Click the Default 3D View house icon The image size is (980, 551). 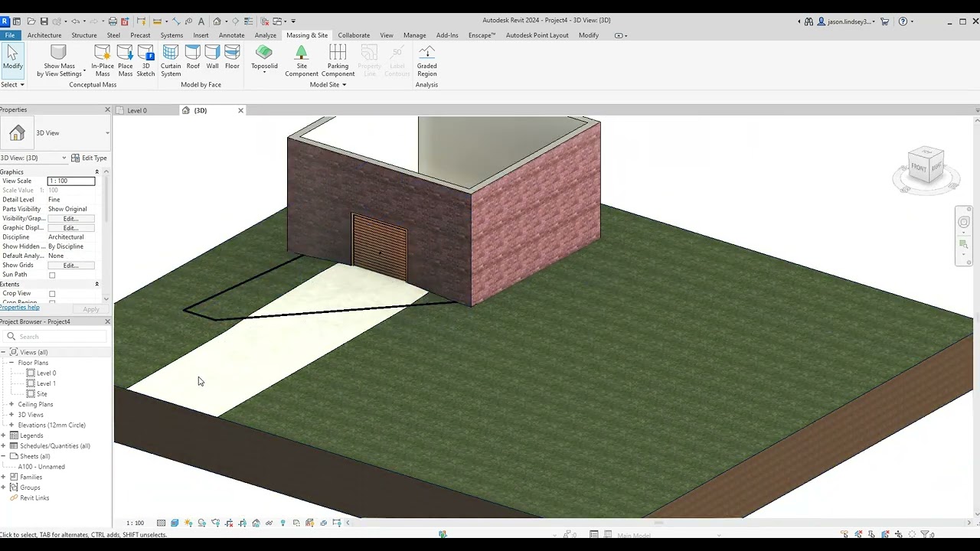point(217,21)
